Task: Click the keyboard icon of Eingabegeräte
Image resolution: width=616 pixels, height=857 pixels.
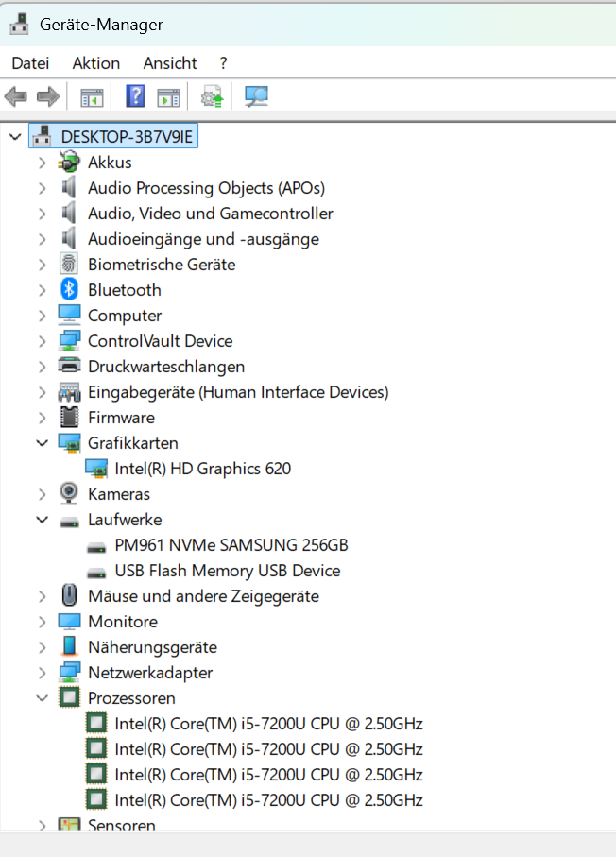Action: click(x=69, y=392)
